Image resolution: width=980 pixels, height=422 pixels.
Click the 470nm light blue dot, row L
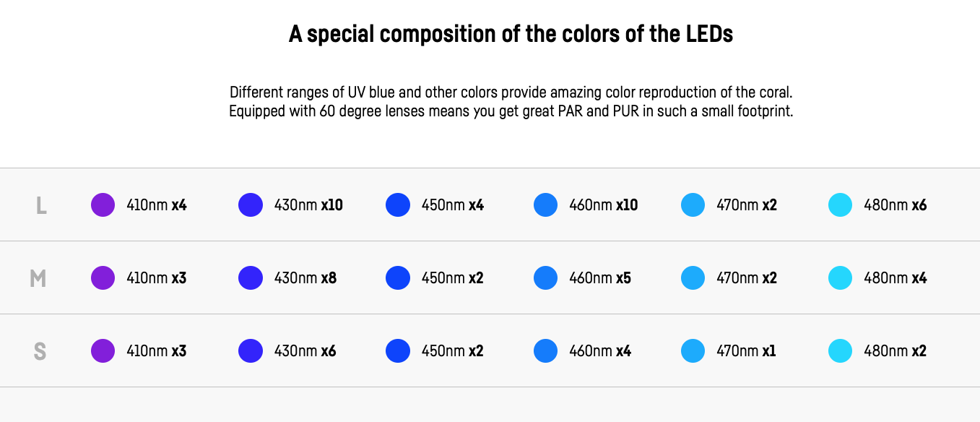[693, 205]
